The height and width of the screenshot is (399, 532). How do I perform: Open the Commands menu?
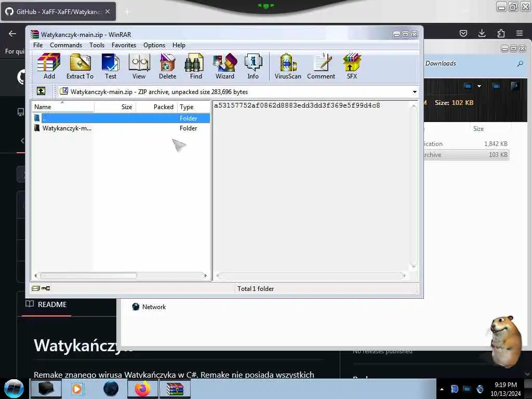(x=66, y=45)
